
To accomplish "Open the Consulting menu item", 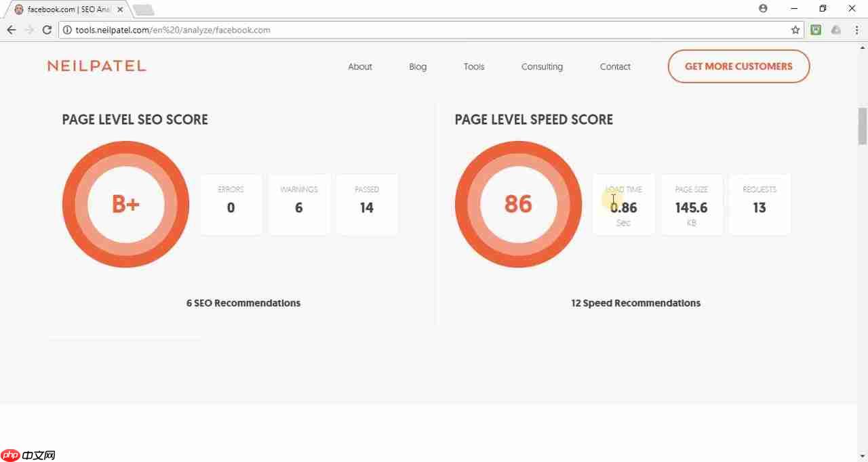I will coord(542,66).
